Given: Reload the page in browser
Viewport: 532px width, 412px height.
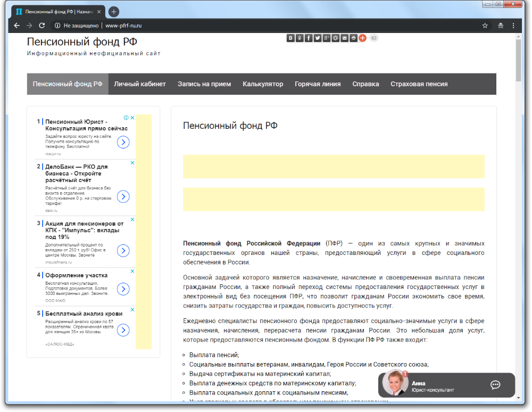Looking at the screenshot, I should pyautogui.click(x=41, y=26).
